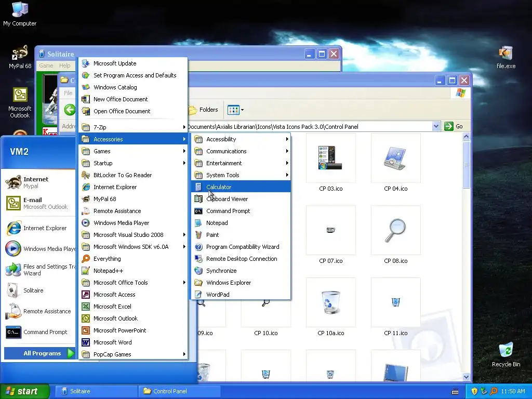Screen dimensions: 532x399
Task: Expand the PopCap Games group
Action: coord(134,354)
